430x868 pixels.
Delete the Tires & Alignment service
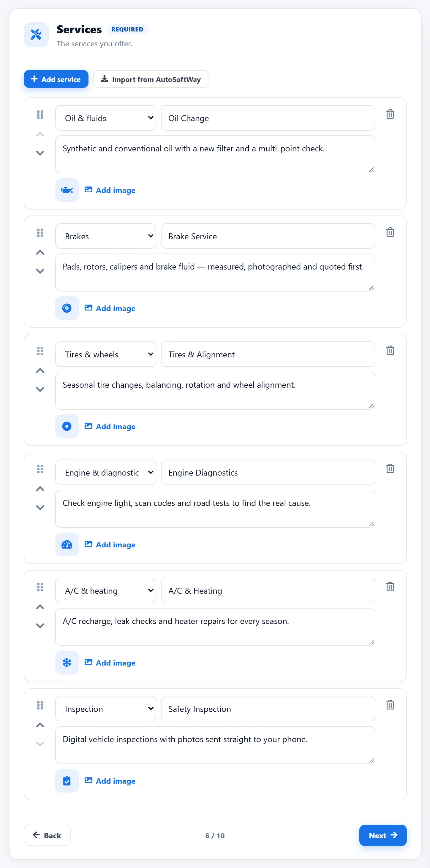390,350
